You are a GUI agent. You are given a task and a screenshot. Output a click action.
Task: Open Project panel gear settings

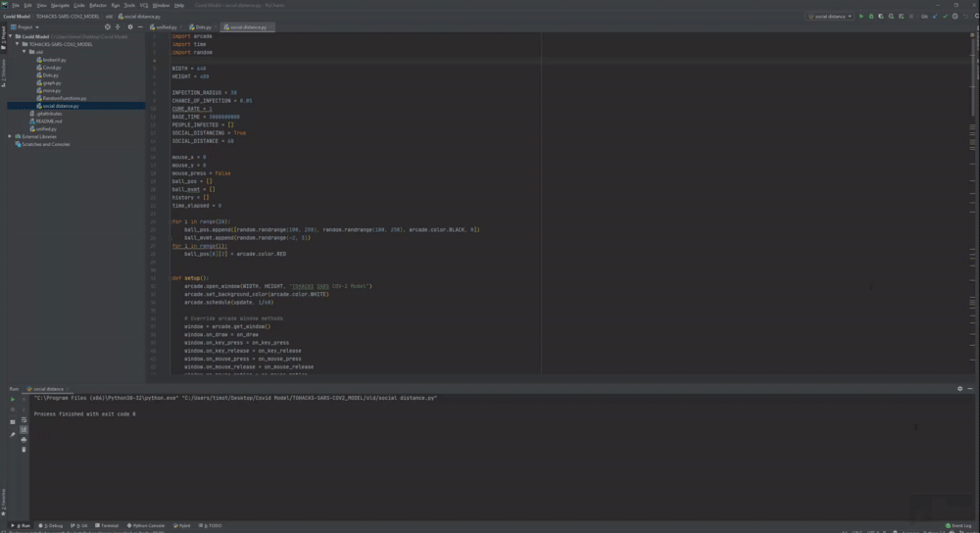130,26
